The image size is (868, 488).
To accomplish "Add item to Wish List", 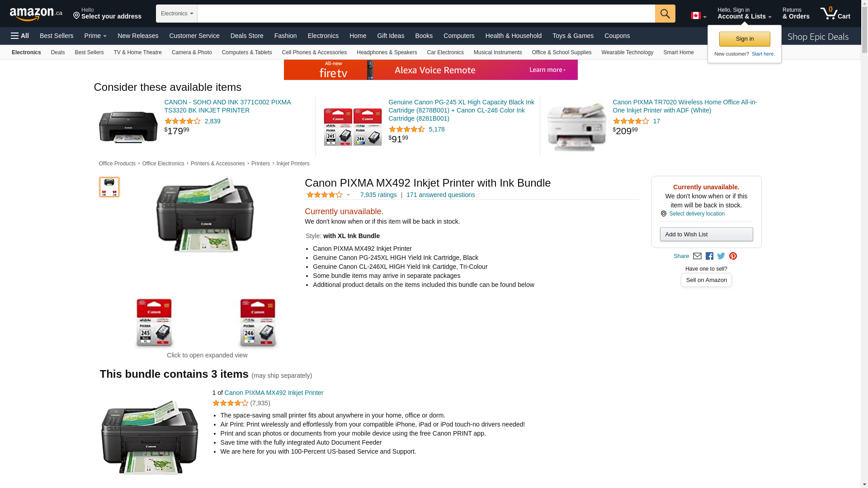I will (706, 234).
